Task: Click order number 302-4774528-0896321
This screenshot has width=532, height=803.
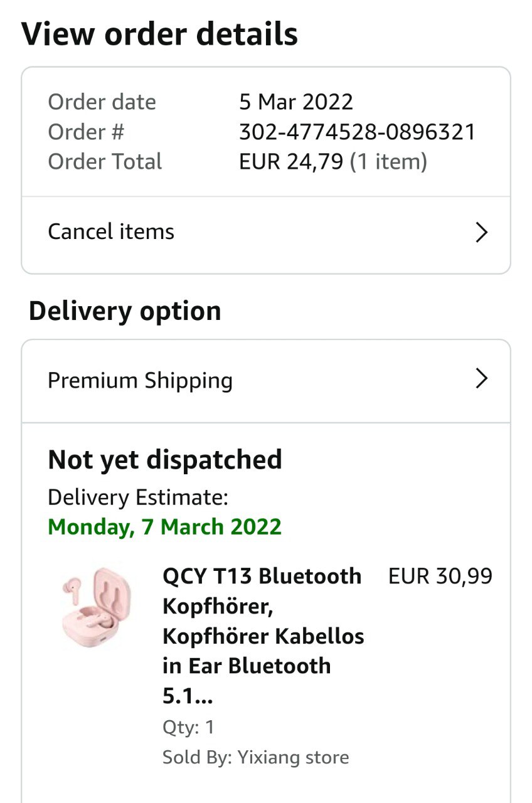Action: pos(357,132)
